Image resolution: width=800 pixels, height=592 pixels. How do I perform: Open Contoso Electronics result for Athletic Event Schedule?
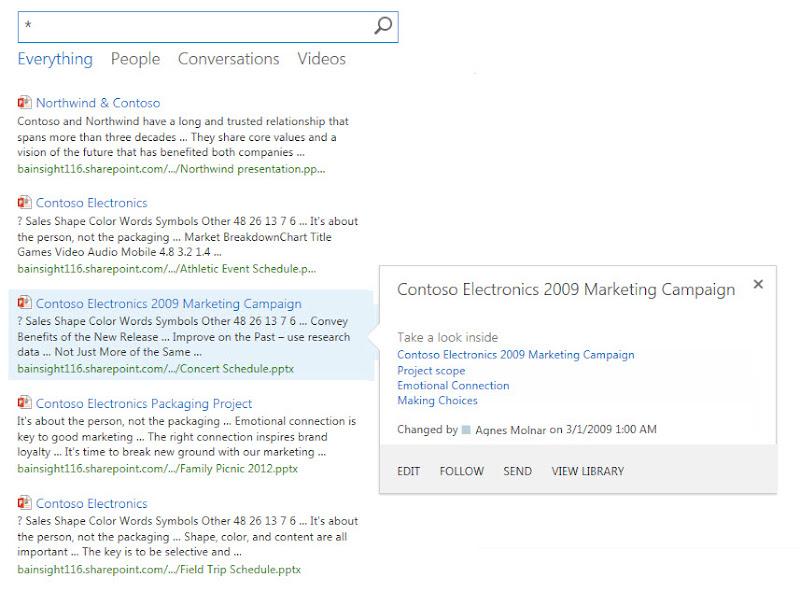coord(91,203)
